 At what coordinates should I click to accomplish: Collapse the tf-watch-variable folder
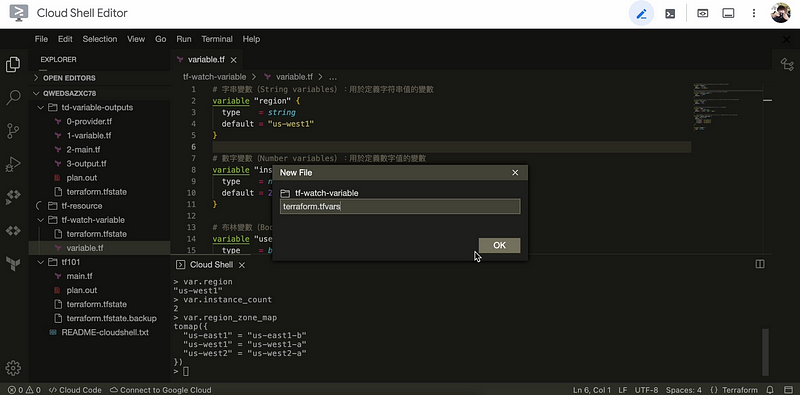(99, 220)
